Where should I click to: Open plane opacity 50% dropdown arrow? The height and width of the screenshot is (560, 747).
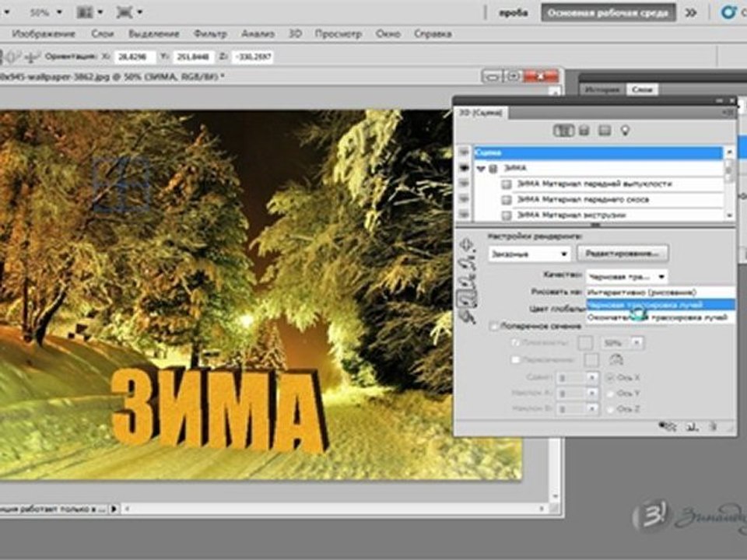tap(637, 342)
